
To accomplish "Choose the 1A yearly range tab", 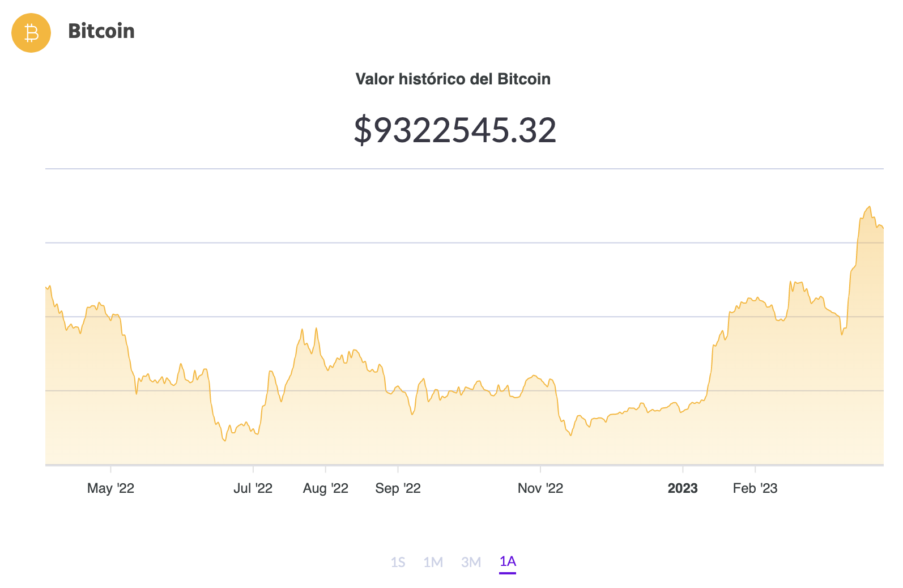I will (x=508, y=561).
